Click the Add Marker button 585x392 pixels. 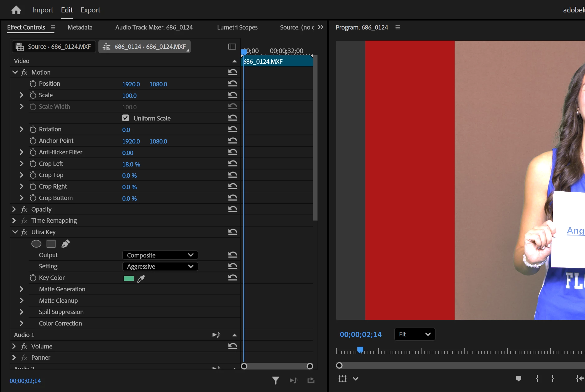518,379
